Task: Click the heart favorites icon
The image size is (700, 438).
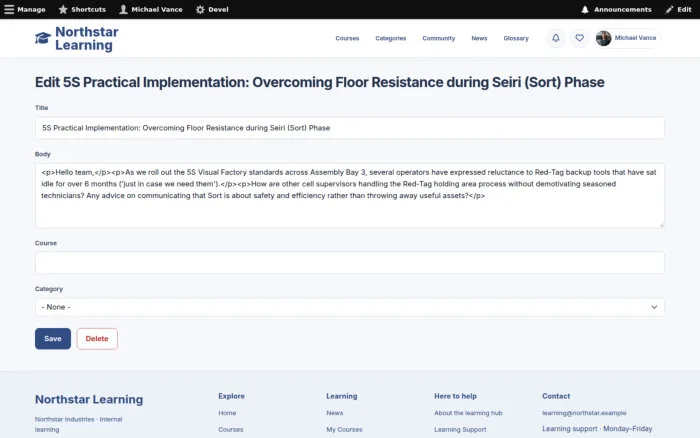Action: tap(579, 38)
